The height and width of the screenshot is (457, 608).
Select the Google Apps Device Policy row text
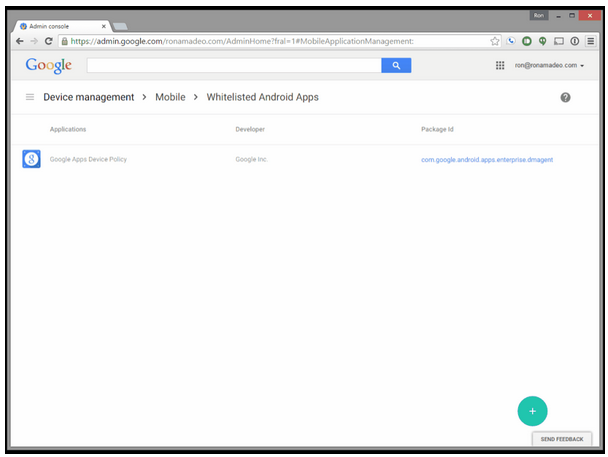point(88,159)
